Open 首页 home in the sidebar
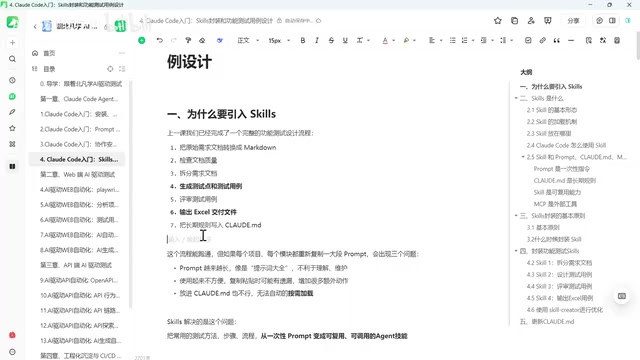Viewport: 640px width, 360px height. (49, 53)
